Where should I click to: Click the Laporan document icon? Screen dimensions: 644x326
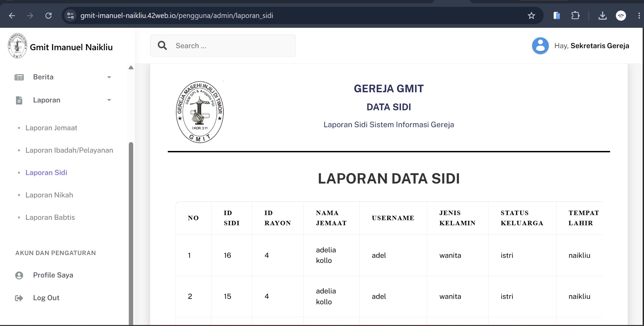tap(19, 100)
